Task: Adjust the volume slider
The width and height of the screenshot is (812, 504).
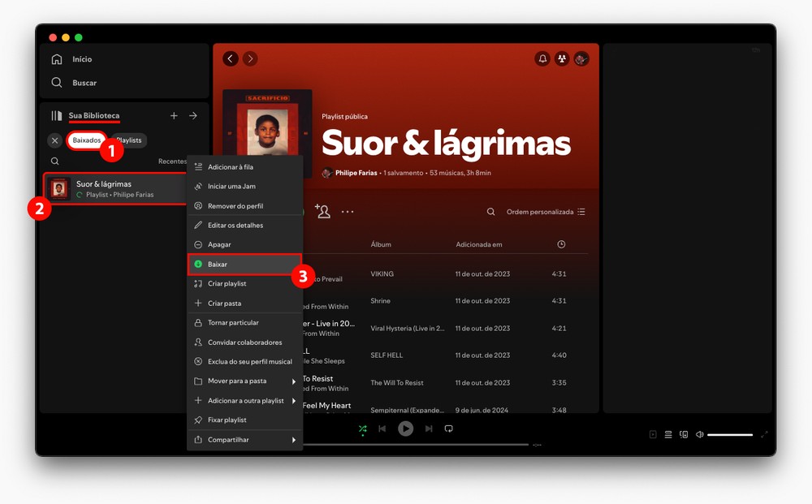Action: coord(730,435)
